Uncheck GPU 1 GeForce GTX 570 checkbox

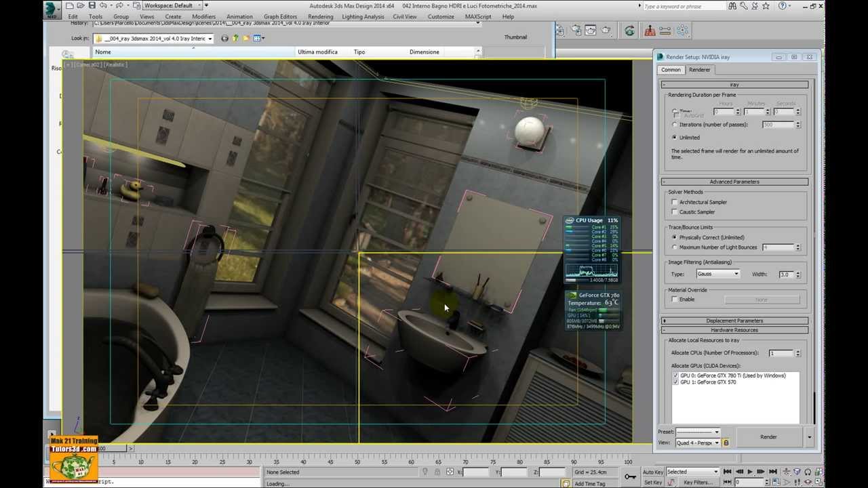(675, 382)
